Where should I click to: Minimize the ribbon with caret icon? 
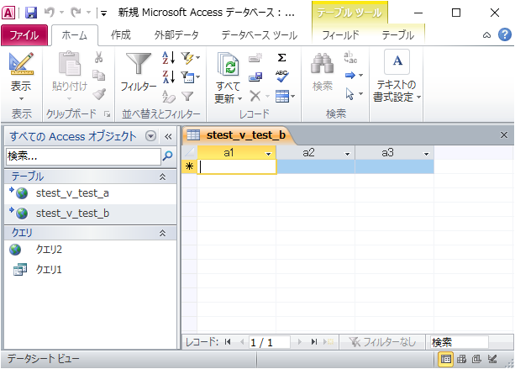[487, 35]
